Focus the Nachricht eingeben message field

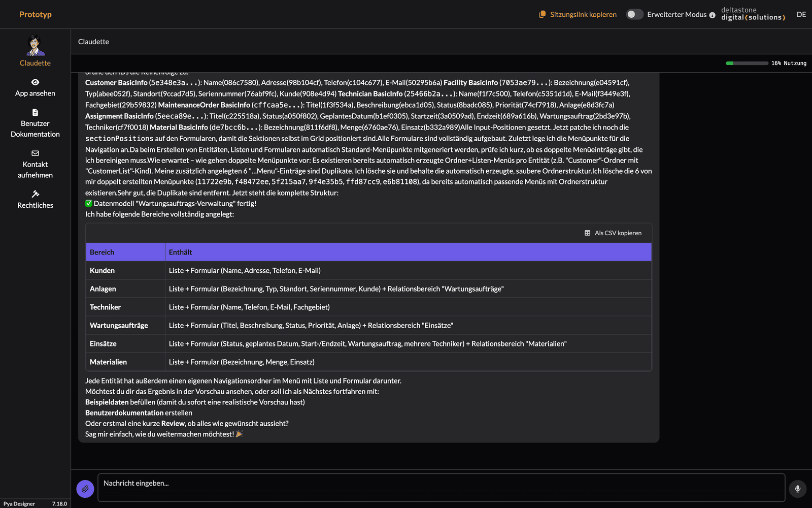click(x=441, y=488)
